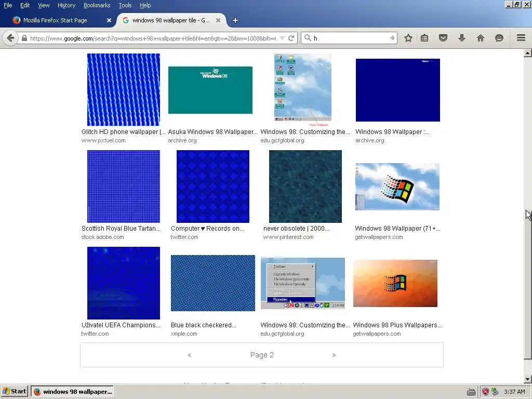The height and width of the screenshot is (399, 532).
Task: Click 'Blue black checkered...' link
Action: tap(204, 325)
